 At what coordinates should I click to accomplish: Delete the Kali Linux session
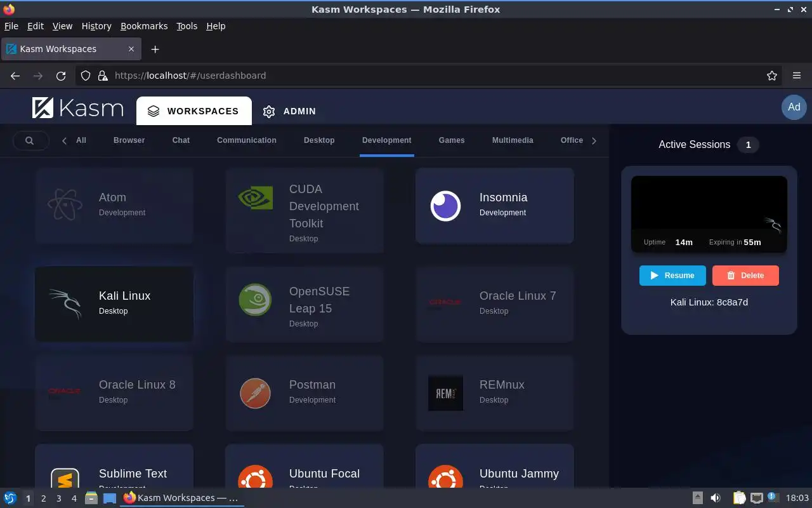[x=745, y=276]
